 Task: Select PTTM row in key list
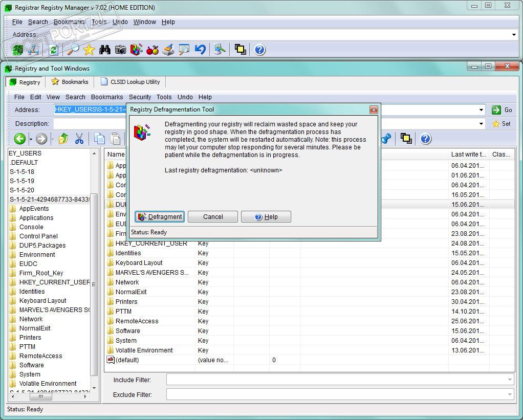310,312
